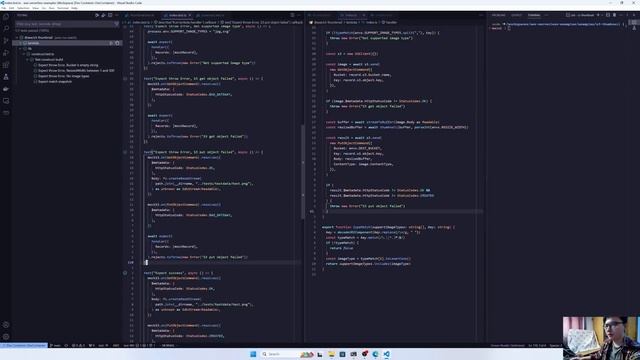640x360 pixels.
Task: Show test output from the Testing panel header
Action: coord(110,15)
